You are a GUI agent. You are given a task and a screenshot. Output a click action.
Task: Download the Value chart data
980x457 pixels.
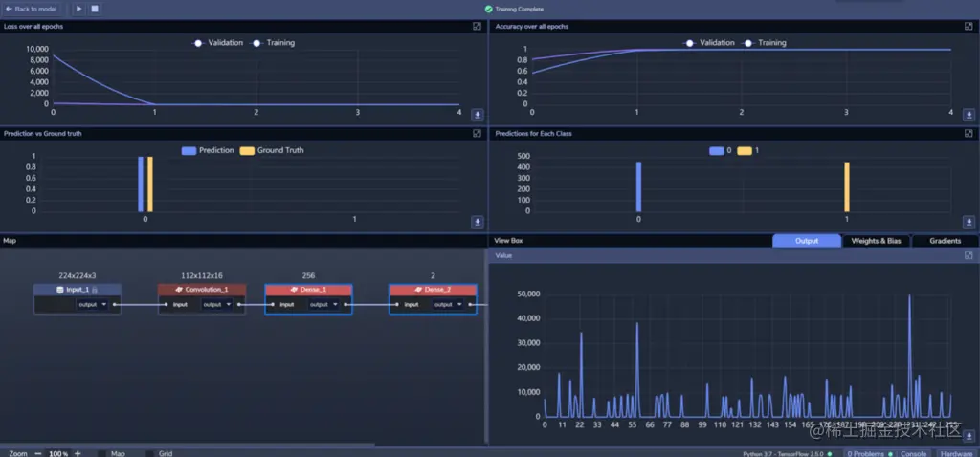coord(969,435)
